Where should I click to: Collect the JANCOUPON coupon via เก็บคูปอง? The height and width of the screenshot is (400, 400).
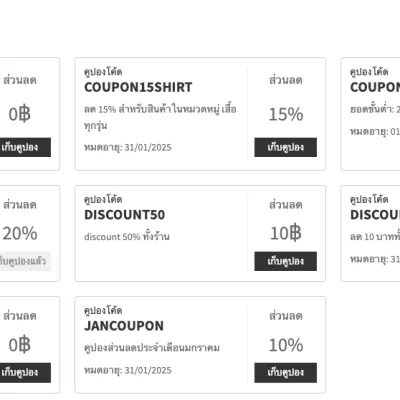[285, 372]
